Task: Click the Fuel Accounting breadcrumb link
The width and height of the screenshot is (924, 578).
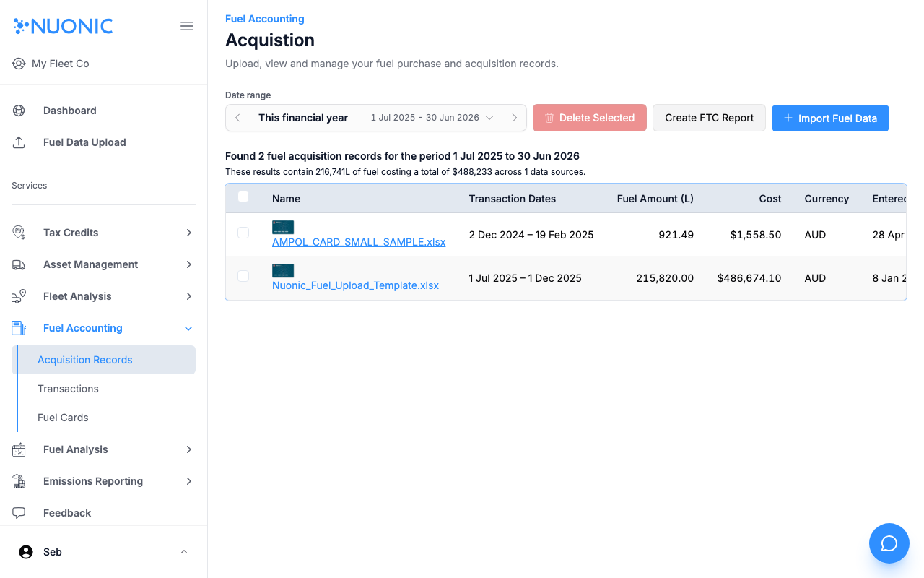Action: pyautogui.click(x=265, y=19)
